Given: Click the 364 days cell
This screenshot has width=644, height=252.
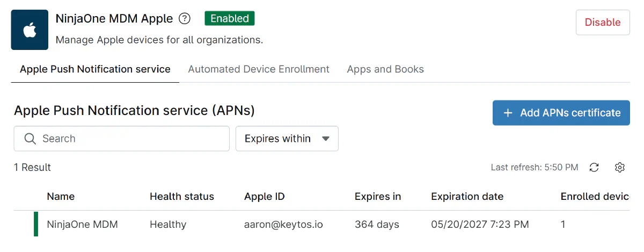Looking at the screenshot, I should click(377, 225).
